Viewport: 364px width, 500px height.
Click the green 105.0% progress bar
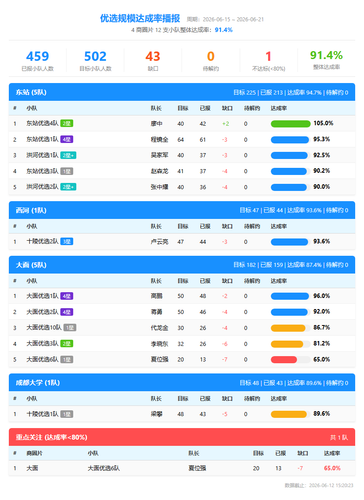(x=291, y=124)
